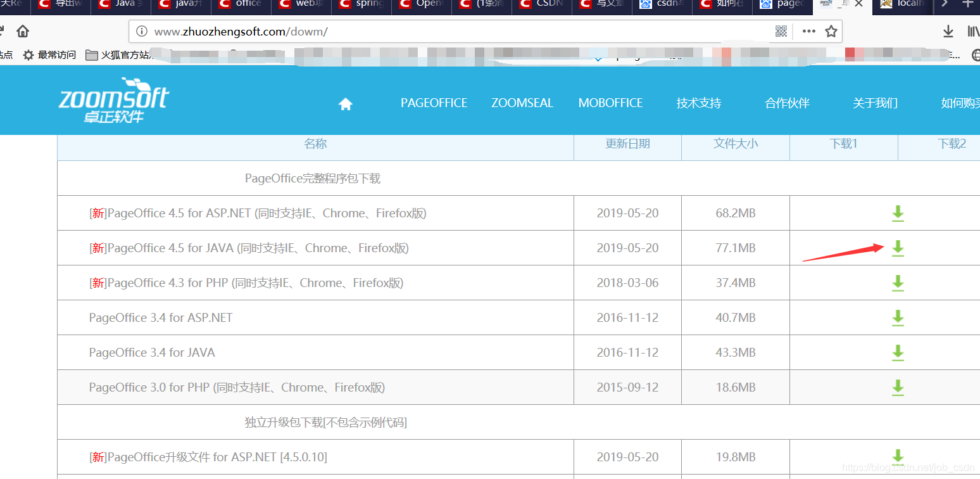Open the PAGEOFFICE navigation menu

click(434, 103)
